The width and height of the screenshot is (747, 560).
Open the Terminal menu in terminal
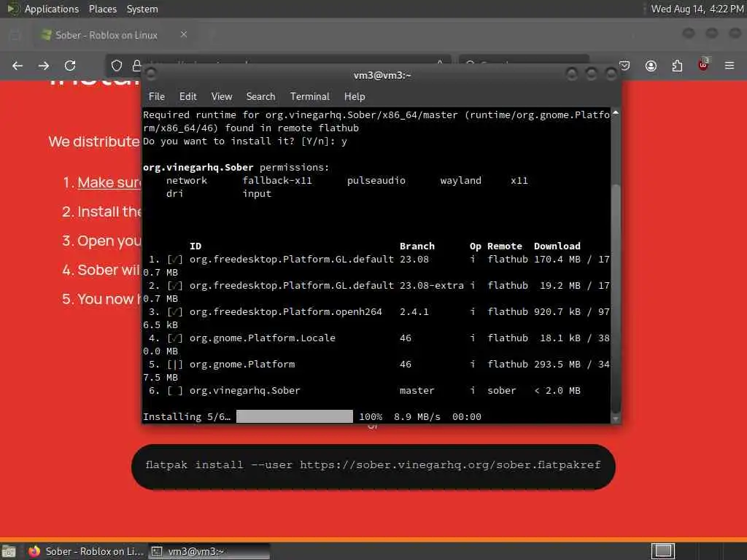tap(309, 97)
